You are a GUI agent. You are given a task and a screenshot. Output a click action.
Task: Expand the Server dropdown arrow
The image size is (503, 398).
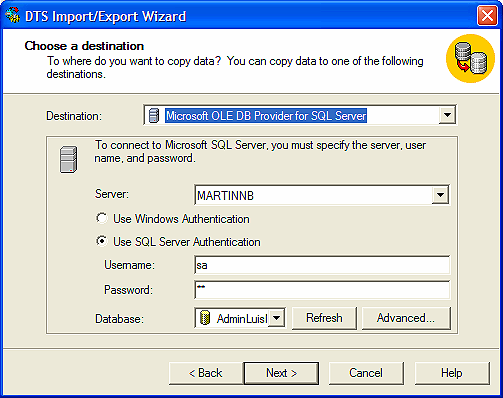(440, 195)
